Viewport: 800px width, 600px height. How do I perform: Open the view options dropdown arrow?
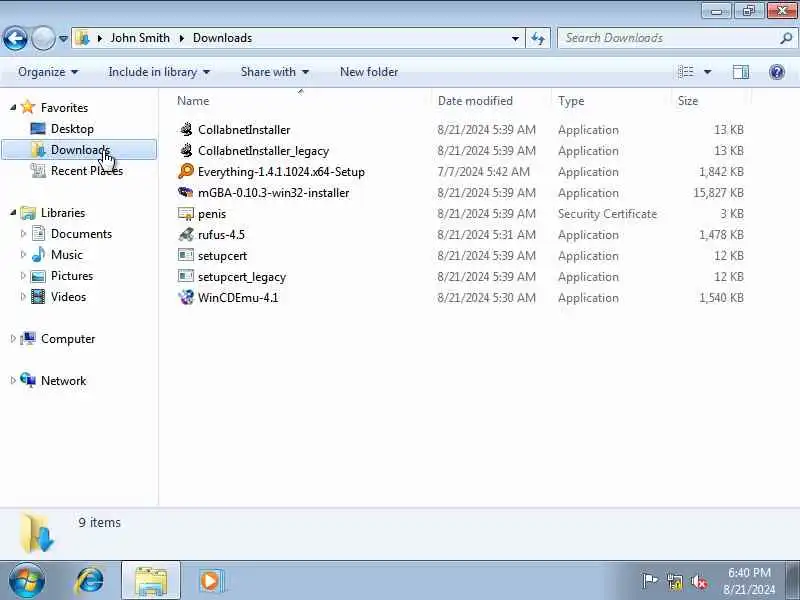[x=708, y=72]
